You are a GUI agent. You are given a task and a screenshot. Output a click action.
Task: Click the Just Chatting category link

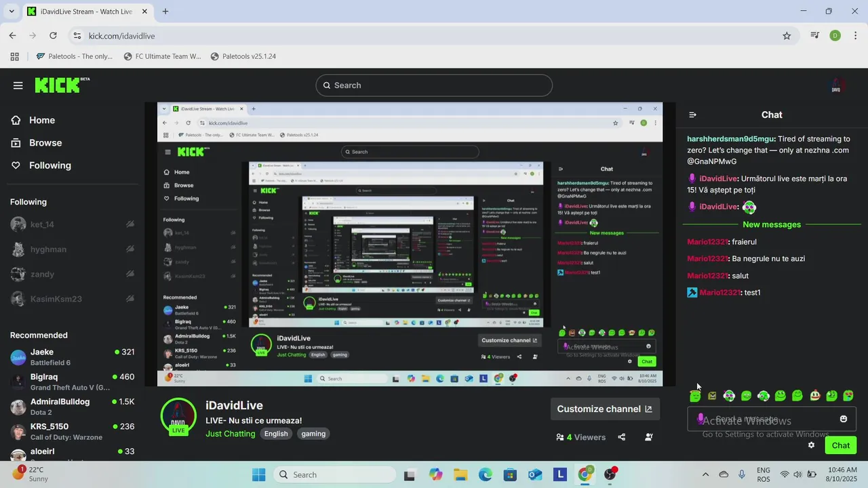pos(231,434)
